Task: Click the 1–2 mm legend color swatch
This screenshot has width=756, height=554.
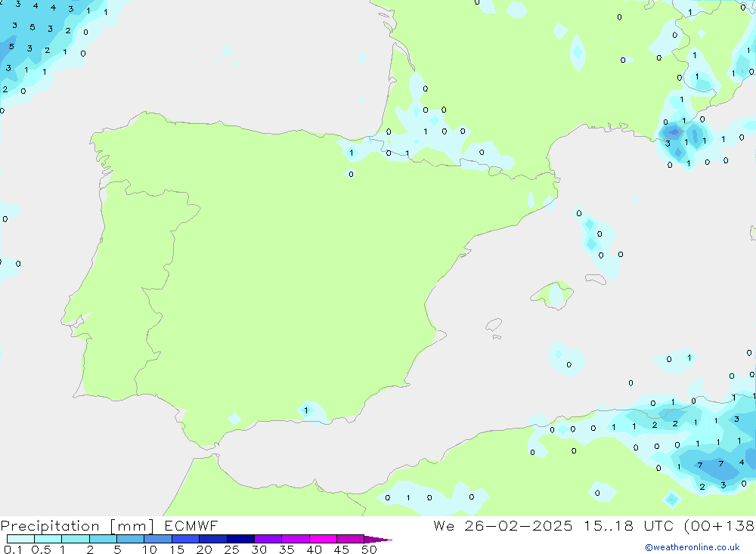Action: coord(75,539)
